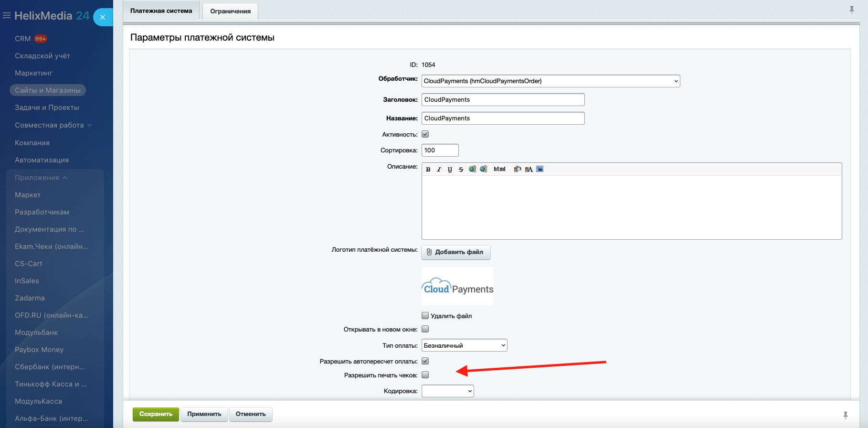Viewport: 868px width, 428px height.
Task: Pin the bottom button bar
Action: pyautogui.click(x=846, y=415)
